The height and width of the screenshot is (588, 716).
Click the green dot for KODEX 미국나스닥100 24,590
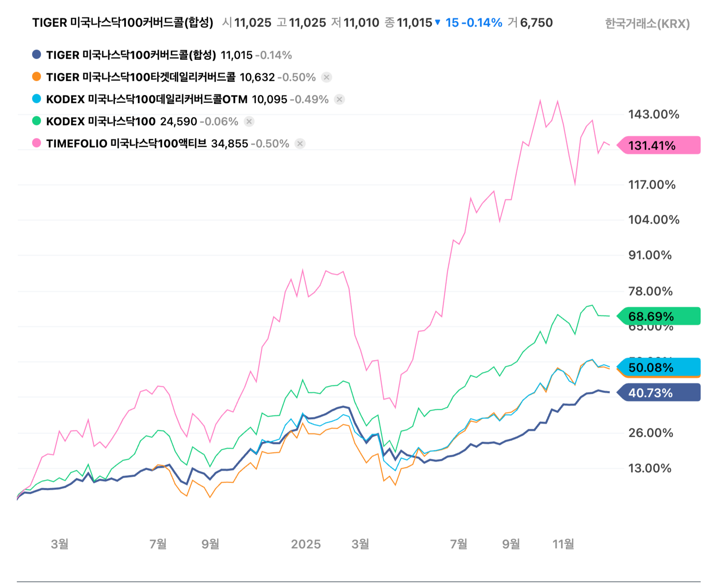[37, 121]
